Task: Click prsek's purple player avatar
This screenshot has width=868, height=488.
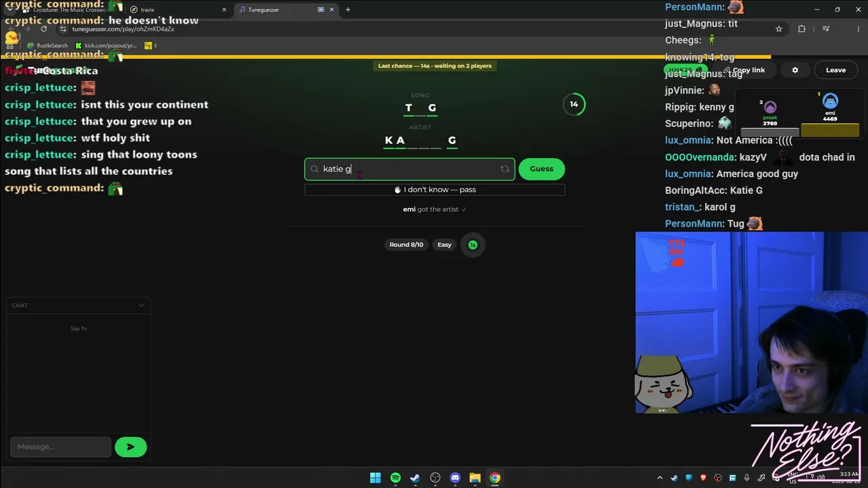Action: [770, 107]
